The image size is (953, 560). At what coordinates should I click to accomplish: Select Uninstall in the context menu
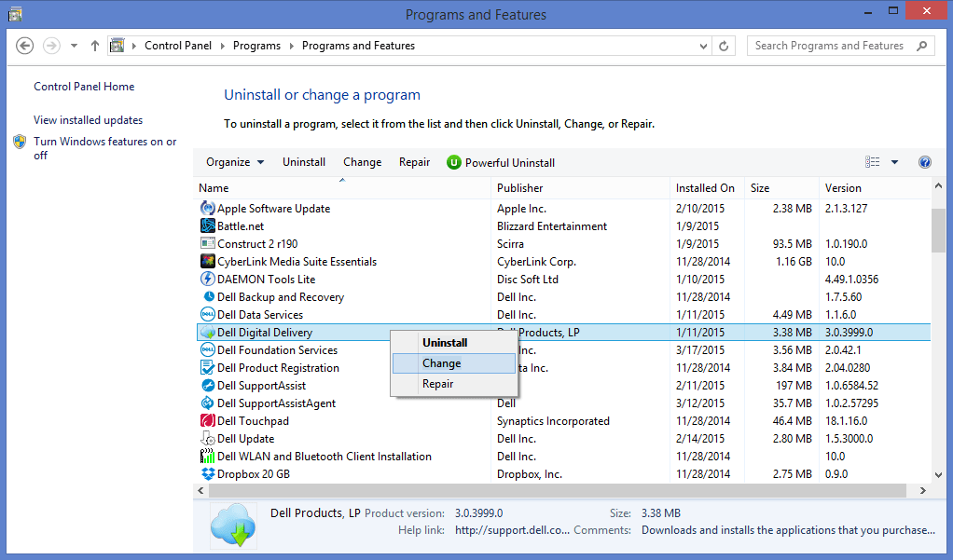[445, 343]
